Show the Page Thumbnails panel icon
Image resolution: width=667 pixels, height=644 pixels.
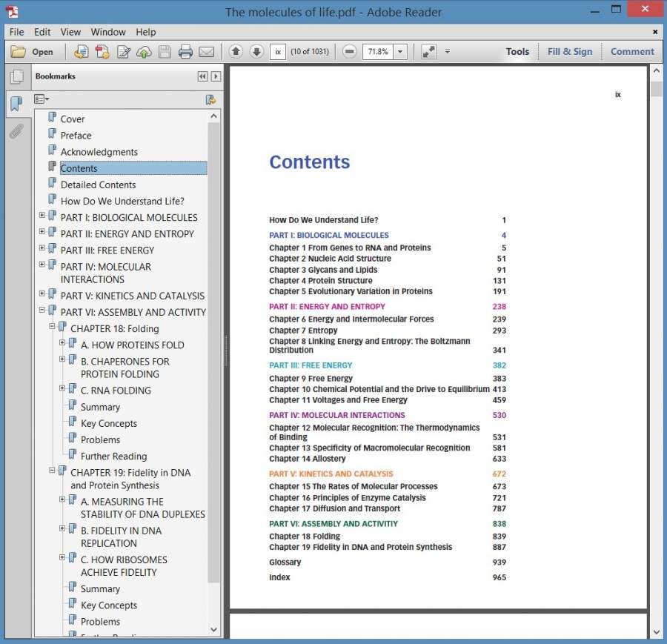click(16, 76)
